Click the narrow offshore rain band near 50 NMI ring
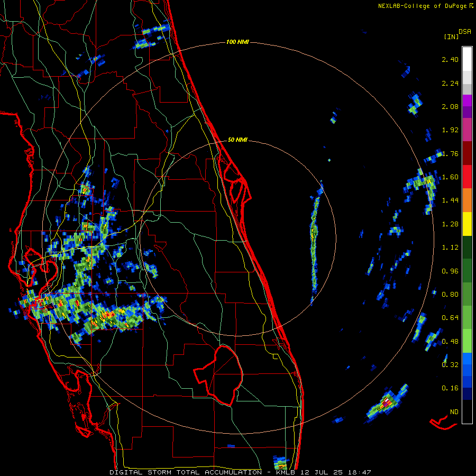The image size is (476, 476). (315, 243)
